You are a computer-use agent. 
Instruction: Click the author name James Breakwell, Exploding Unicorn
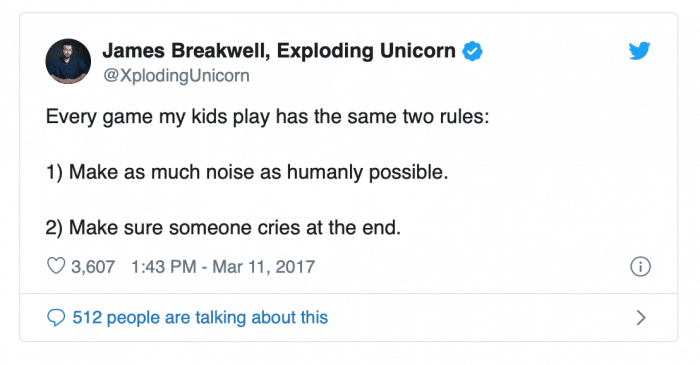tap(279, 50)
